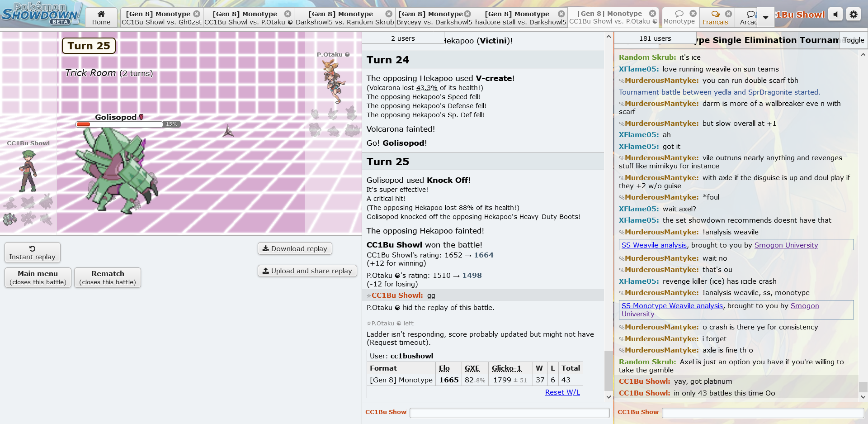Click the Glicko-1 column header
The height and width of the screenshot is (424, 868).
[506, 368]
